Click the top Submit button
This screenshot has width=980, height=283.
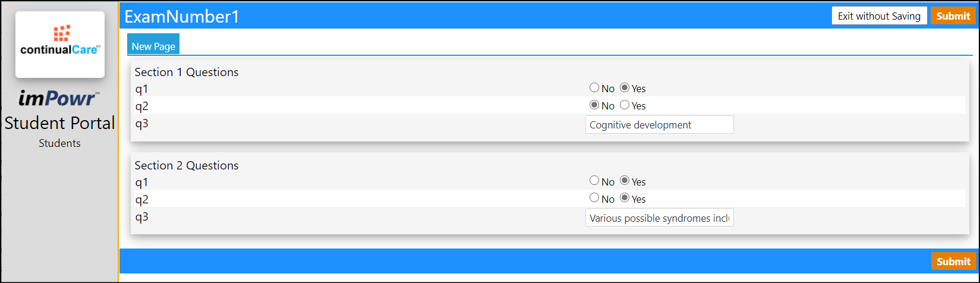tap(953, 16)
